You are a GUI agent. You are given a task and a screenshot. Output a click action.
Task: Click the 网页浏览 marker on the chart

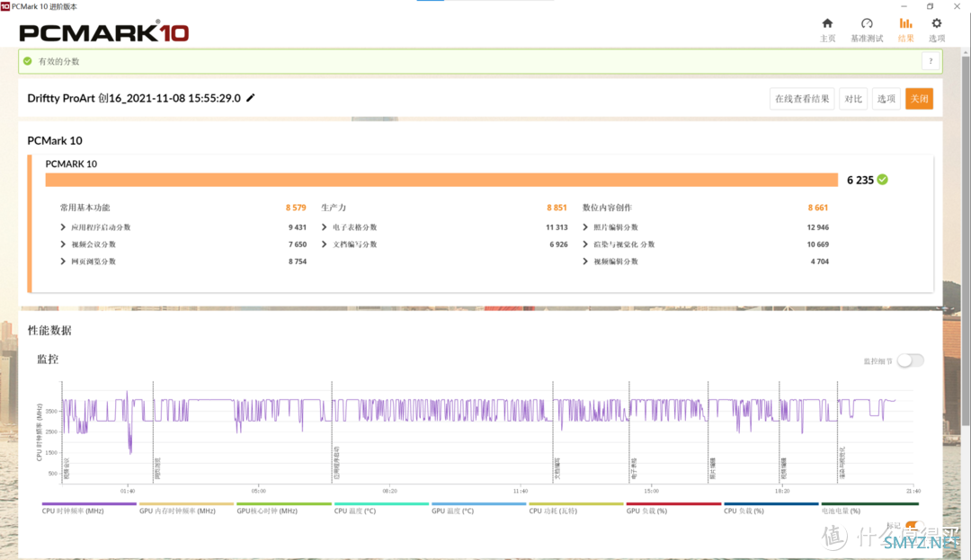[157, 468]
